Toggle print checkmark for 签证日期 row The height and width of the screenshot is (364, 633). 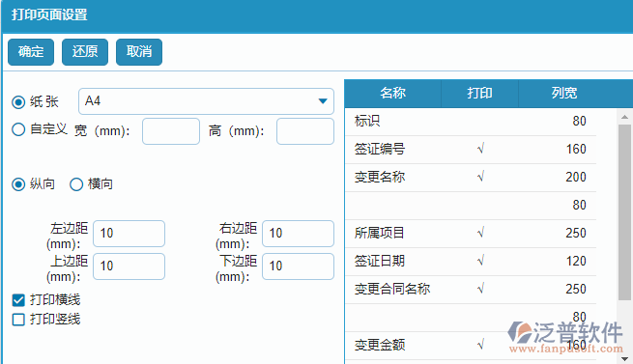pyautogui.click(x=480, y=261)
